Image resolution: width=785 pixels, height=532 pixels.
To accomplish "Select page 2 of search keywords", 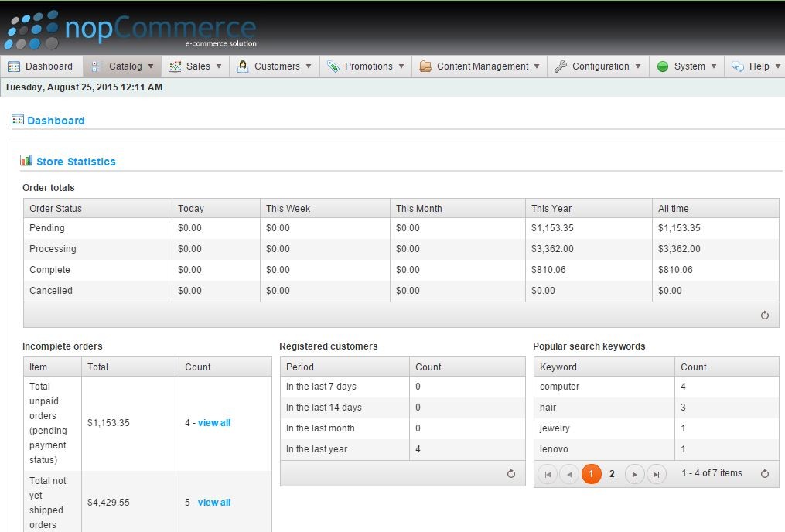I will coord(612,474).
